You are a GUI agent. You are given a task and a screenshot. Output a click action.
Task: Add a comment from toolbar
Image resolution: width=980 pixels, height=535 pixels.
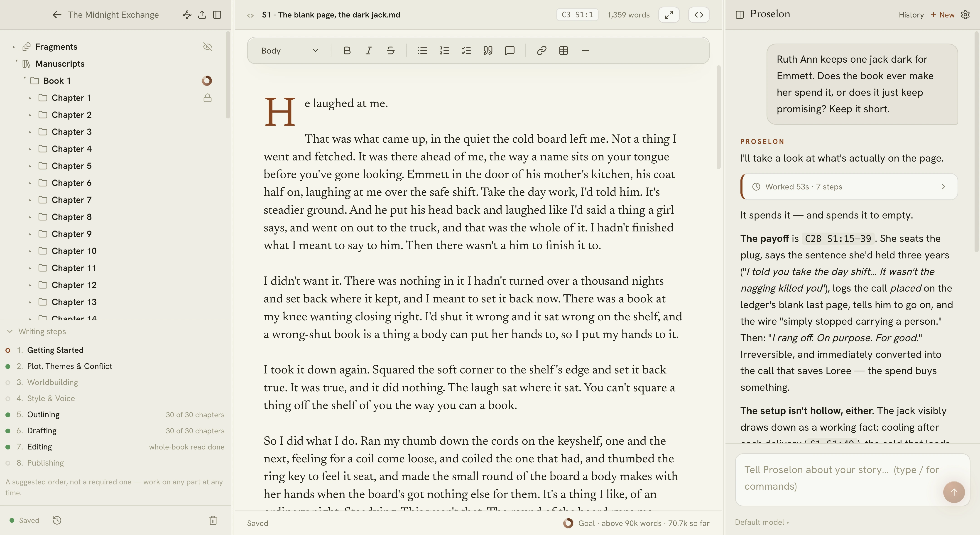click(510, 51)
